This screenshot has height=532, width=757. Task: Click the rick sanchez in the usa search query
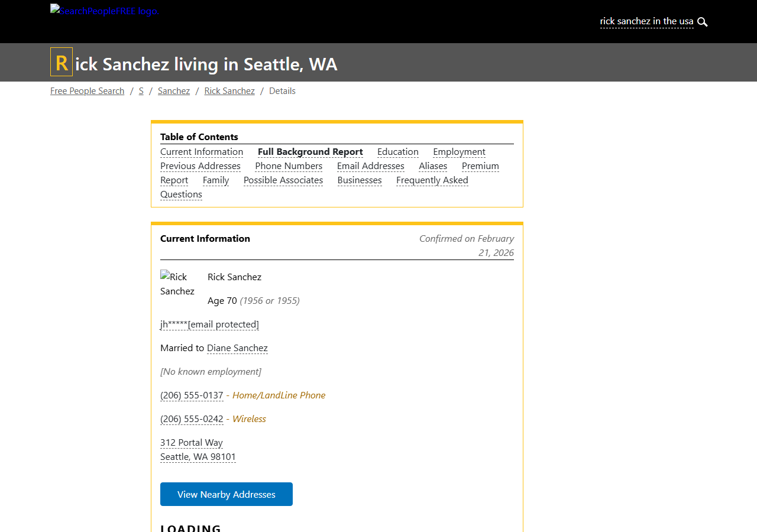coord(646,21)
